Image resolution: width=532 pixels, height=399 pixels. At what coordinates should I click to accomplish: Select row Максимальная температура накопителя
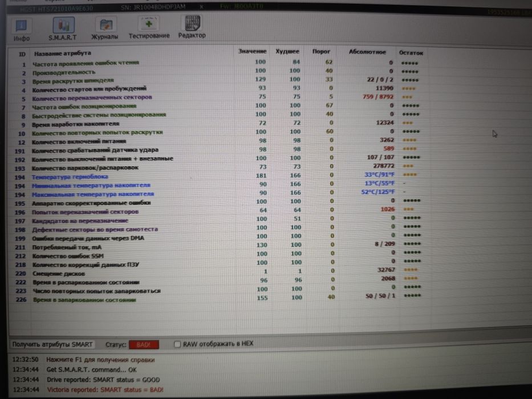click(219, 194)
